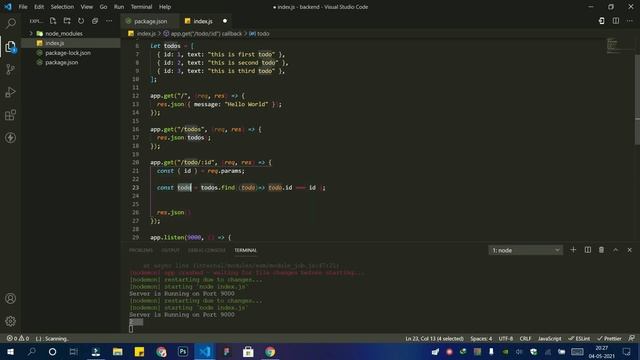The width and height of the screenshot is (640, 360).
Task: Open Photoshop from the taskbar
Action: tap(182, 351)
